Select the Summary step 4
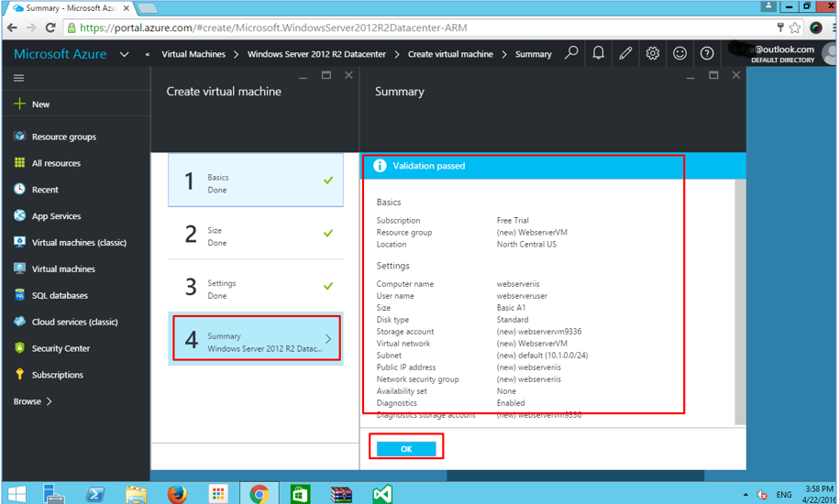The height and width of the screenshot is (504, 839). click(256, 339)
